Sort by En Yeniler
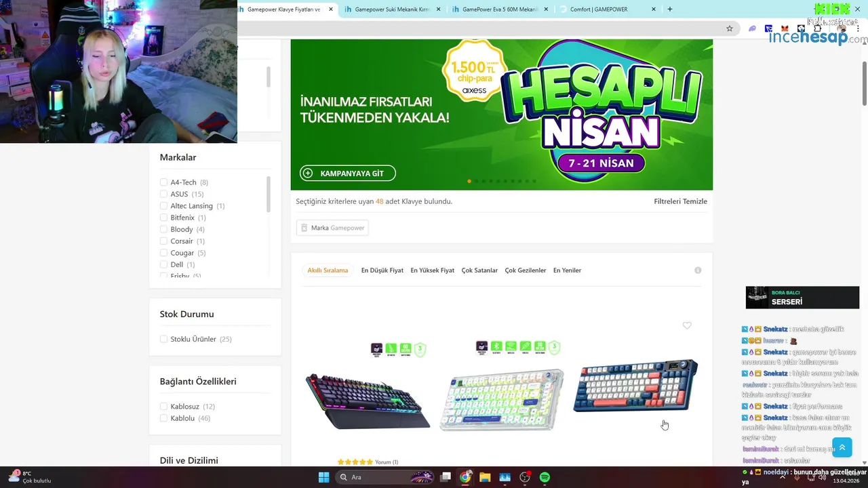Image resolution: width=868 pixels, height=488 pixels. pyautogui.click(x=567, y=270)
